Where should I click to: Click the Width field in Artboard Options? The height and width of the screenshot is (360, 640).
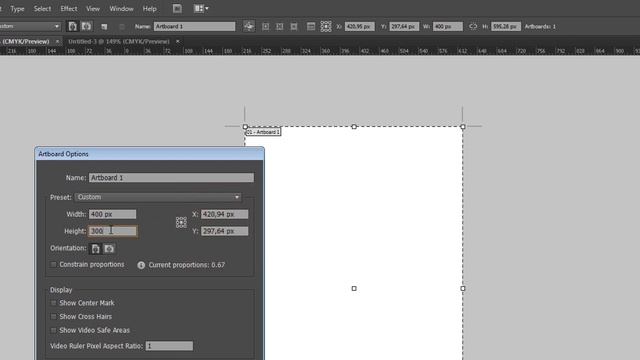pos(112,214)
